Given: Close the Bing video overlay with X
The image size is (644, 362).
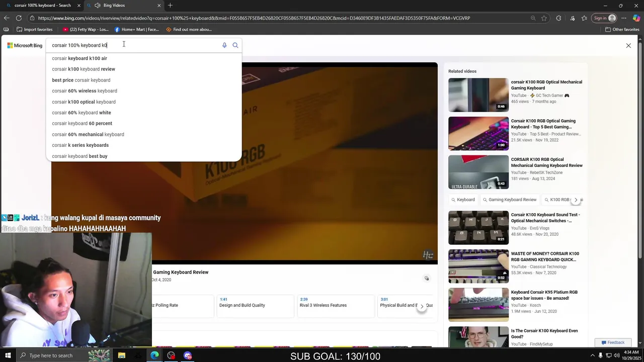Looking at the screenshot, I should pyautogui.click(x=628, y=46).
